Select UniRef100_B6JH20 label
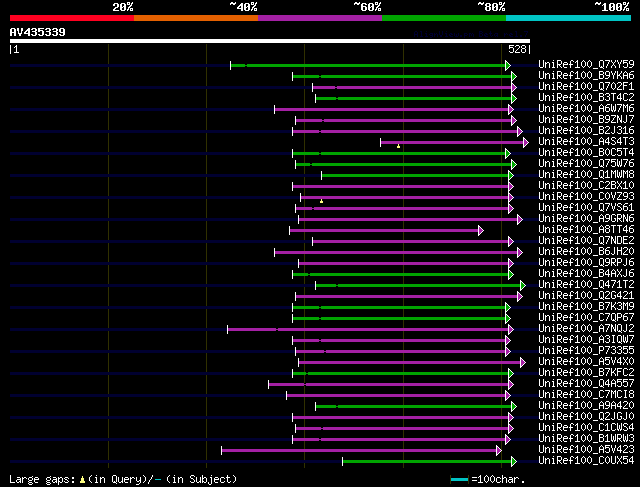Viewport: 640px width, 487px height. pyautogui.click(x=586, y=252)
